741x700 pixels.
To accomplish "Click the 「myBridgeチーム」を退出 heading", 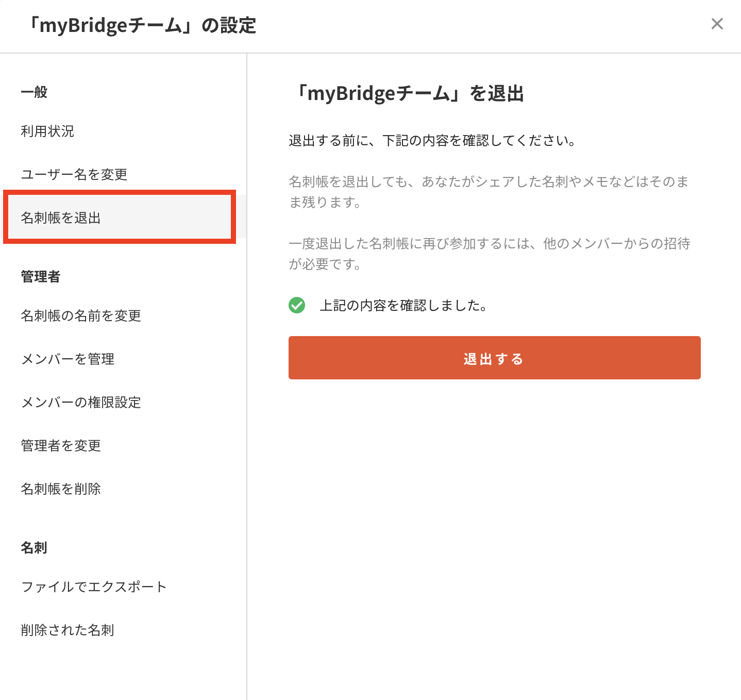I will click(410, 93).
